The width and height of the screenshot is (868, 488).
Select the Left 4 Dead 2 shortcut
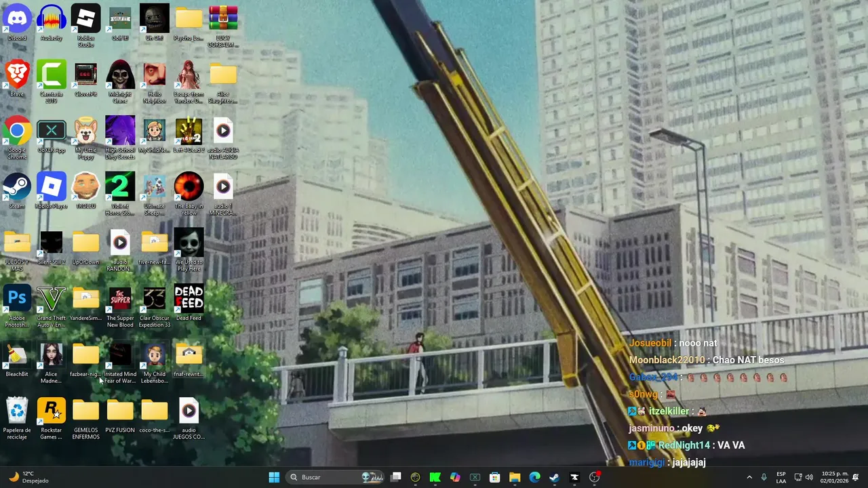tap(189, 135)
